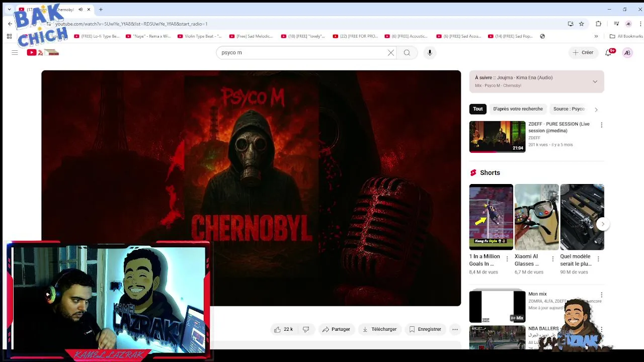
Task: Open the Xiaomi AI Glasses short
Action: pyautogui.click(x=536, y=217)
